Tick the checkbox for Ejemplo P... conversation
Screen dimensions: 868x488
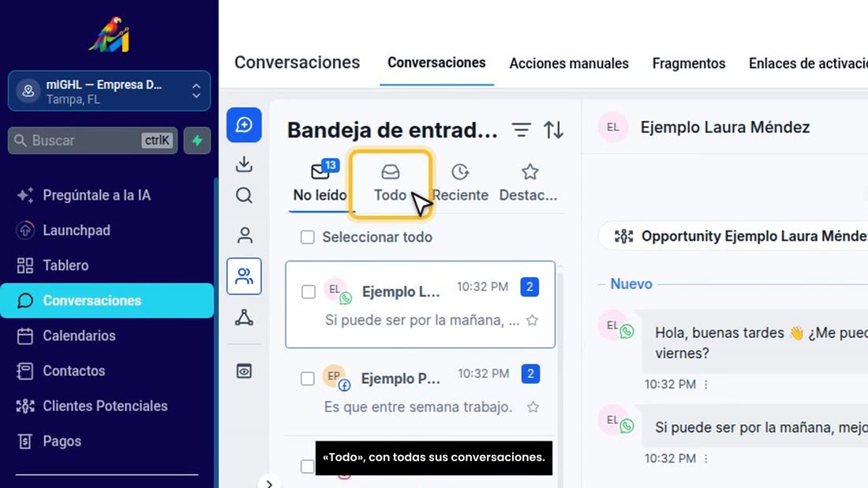pyautogui.click(x=308, y=379)
